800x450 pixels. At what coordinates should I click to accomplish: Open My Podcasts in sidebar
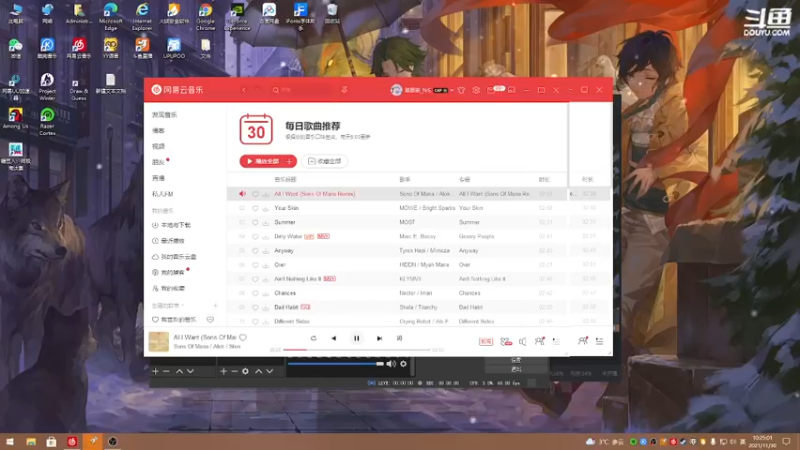(168, 272)
